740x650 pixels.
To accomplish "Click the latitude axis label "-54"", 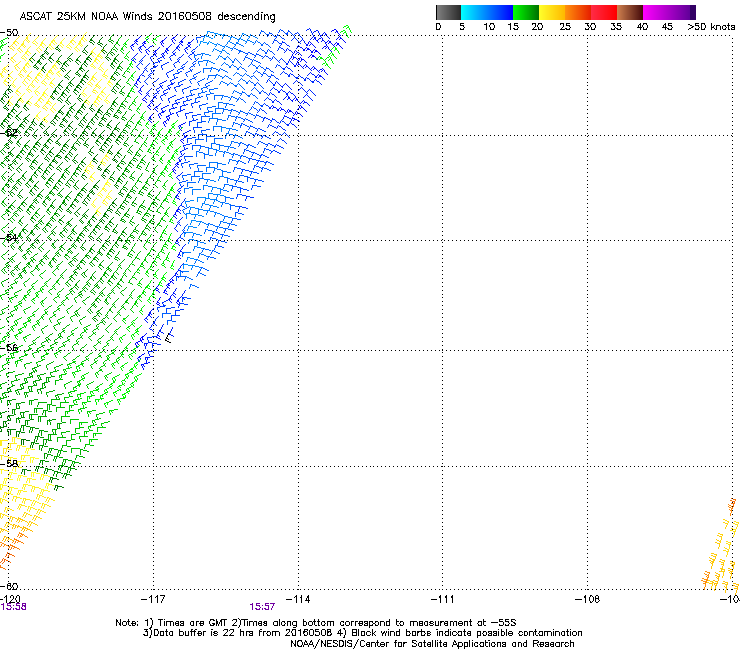I will [9, 237].
